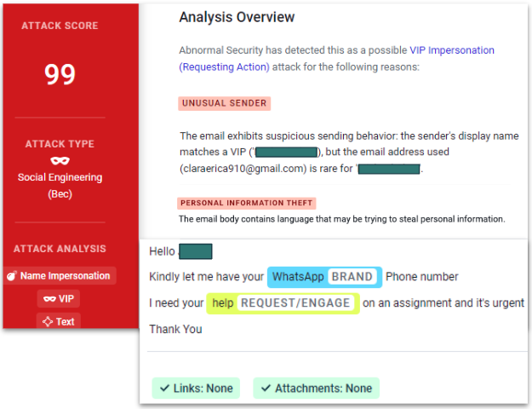Screen dimensions: 532x409
Task: Click the checkmark icon in Links: None
Action: pyautogui.click(x=164, y=388)
